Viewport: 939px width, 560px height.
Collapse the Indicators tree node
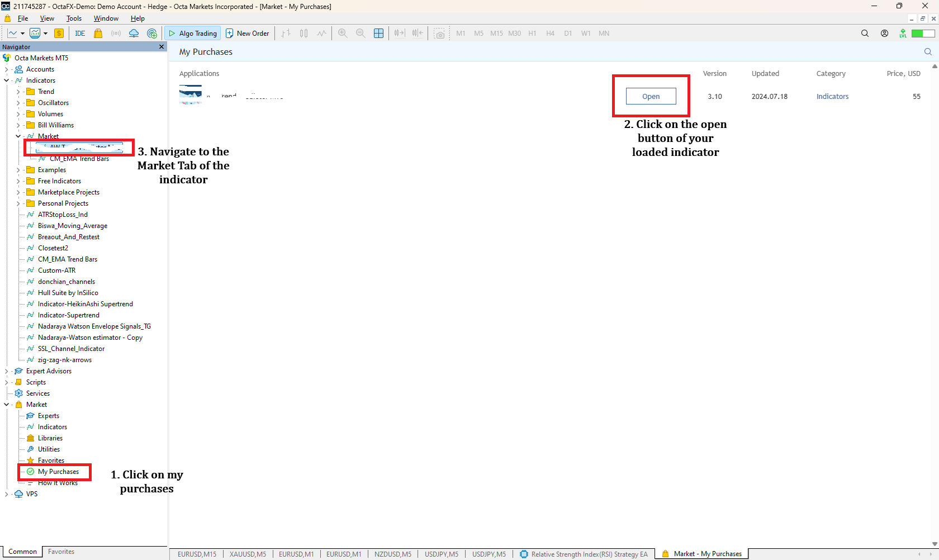tap(6, 80)
